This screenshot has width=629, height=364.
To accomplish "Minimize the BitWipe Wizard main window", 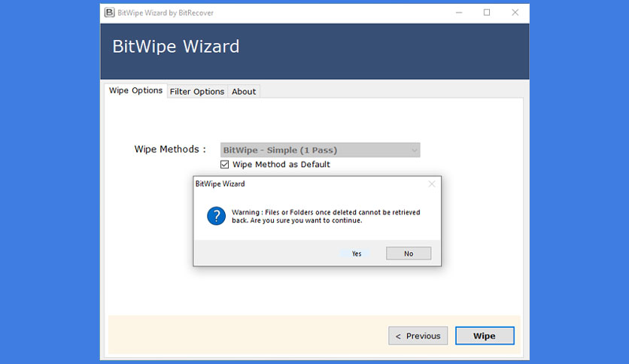I will (459, 13).
